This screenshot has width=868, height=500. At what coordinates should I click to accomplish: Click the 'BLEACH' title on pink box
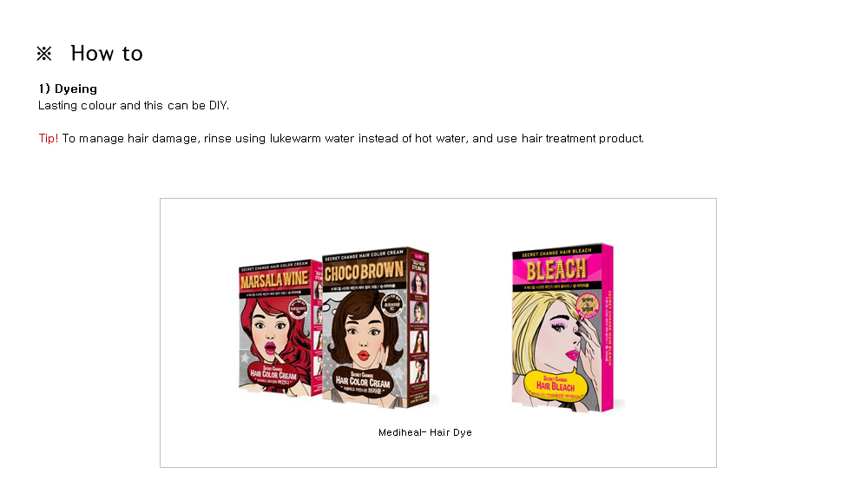coord(556,270)
